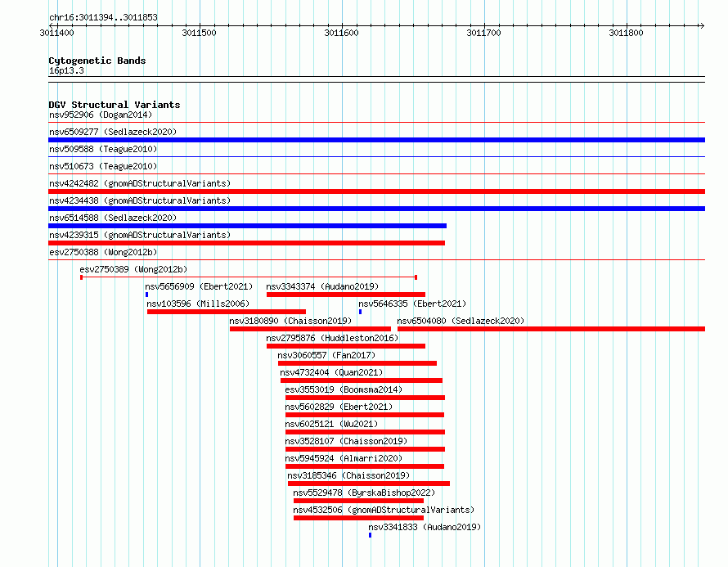
Task: Click ruler tick labeled 3011400
Action: click(x=56, y=33)
